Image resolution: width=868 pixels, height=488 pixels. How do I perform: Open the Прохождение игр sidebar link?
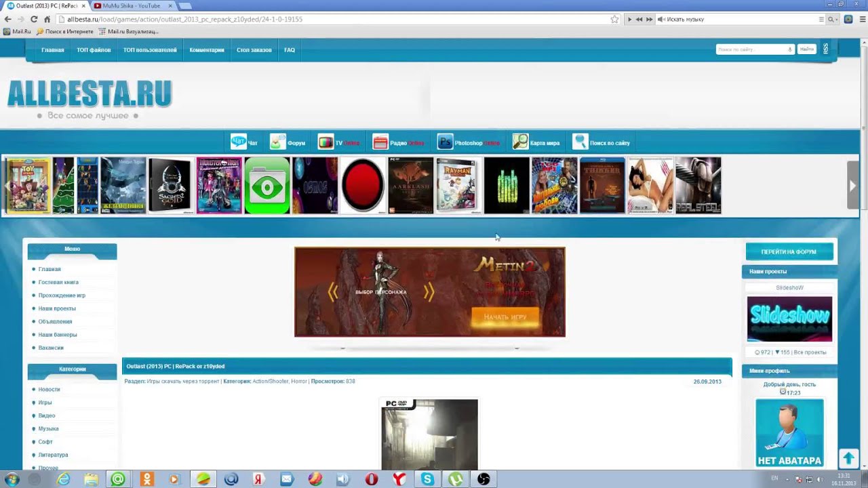point(62,295)
